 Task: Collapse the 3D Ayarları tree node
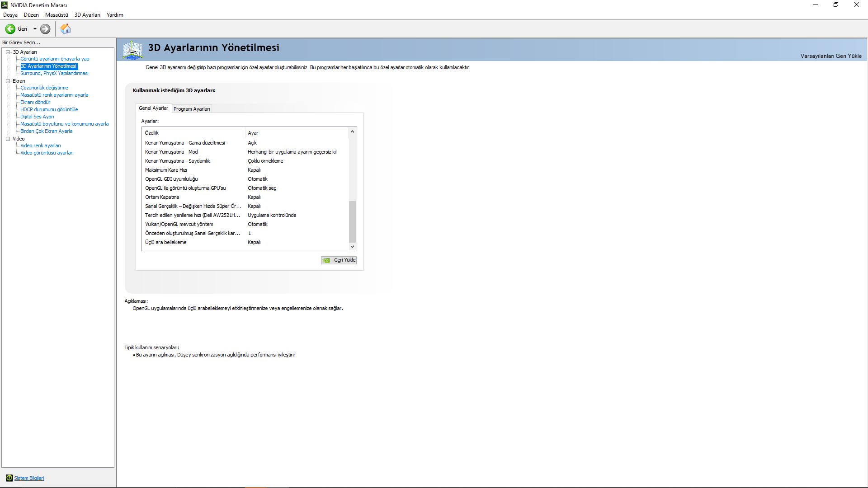point(8,52)
